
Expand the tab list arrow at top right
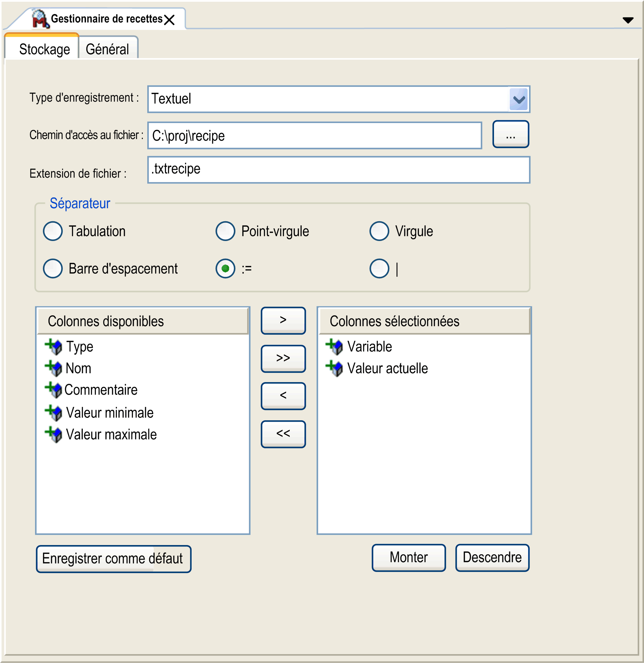tap(628, 20)
